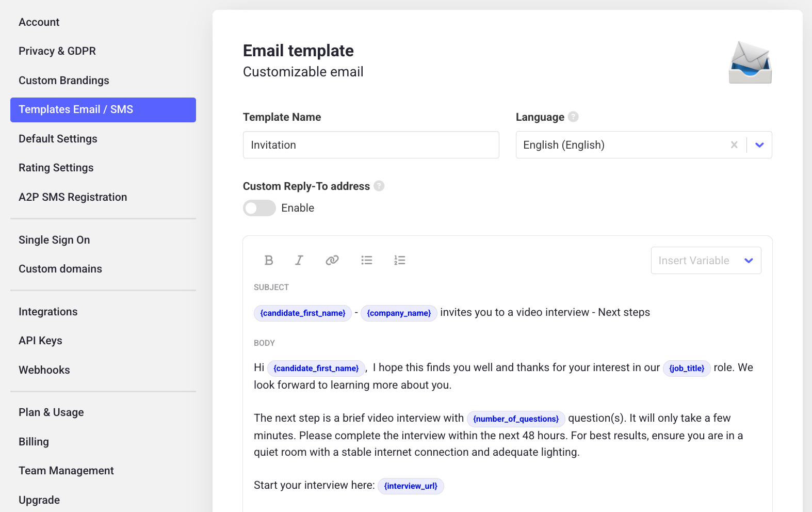Toggle bold formatting in editor toolbar
Viewport: 812px width, 512px height.
(x=269, y=260)
